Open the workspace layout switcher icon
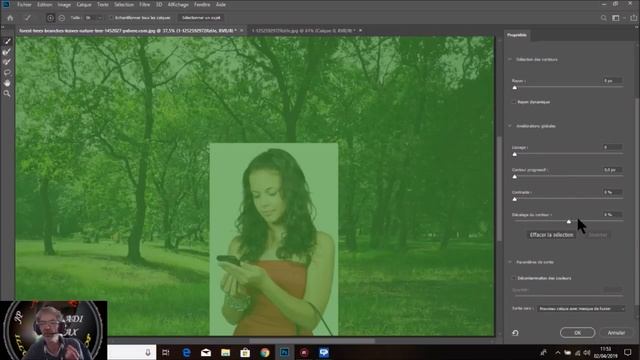640x360 pixels. click(x=616, y=18)
